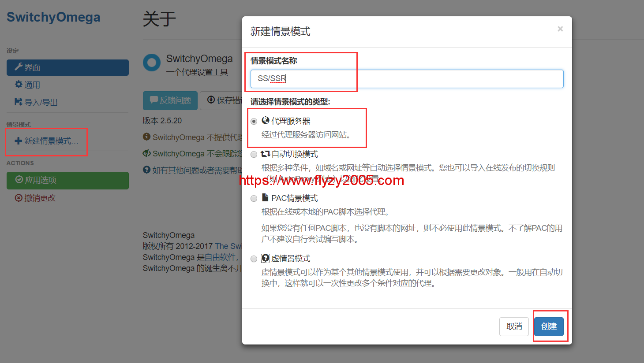Click the SwitchyOmega circle logo
644x363 pixels.
click(x=152, y=63)
